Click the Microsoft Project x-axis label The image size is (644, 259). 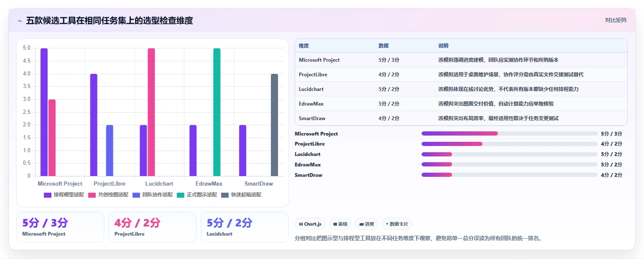click(x=60, y=184)
